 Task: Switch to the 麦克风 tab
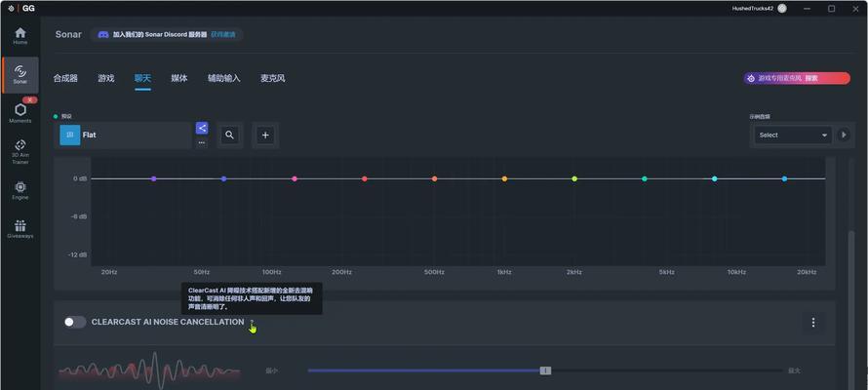(273, 78)
